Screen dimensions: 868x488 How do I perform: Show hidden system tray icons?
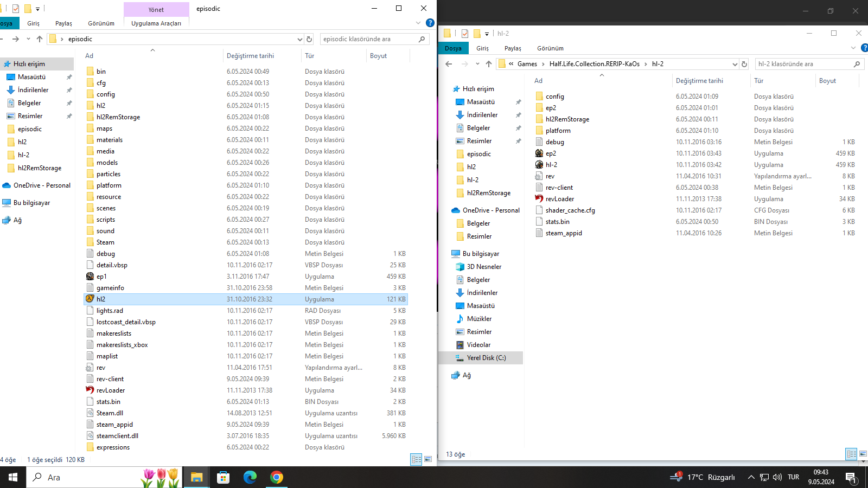click(x=751, y=477)
